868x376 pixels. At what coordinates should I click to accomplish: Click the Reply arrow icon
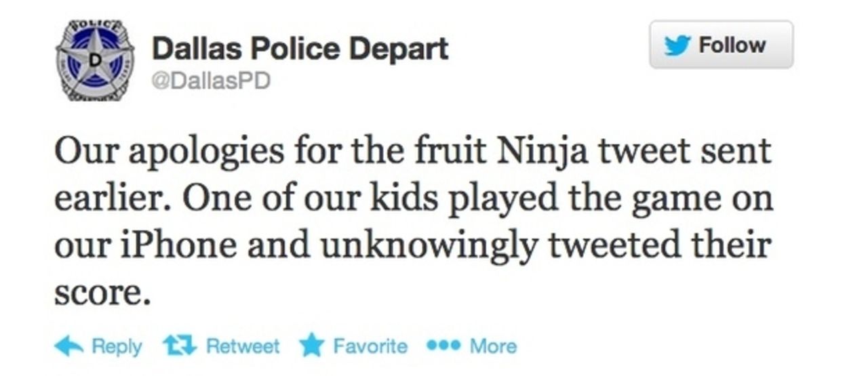(x=68, y=347)
